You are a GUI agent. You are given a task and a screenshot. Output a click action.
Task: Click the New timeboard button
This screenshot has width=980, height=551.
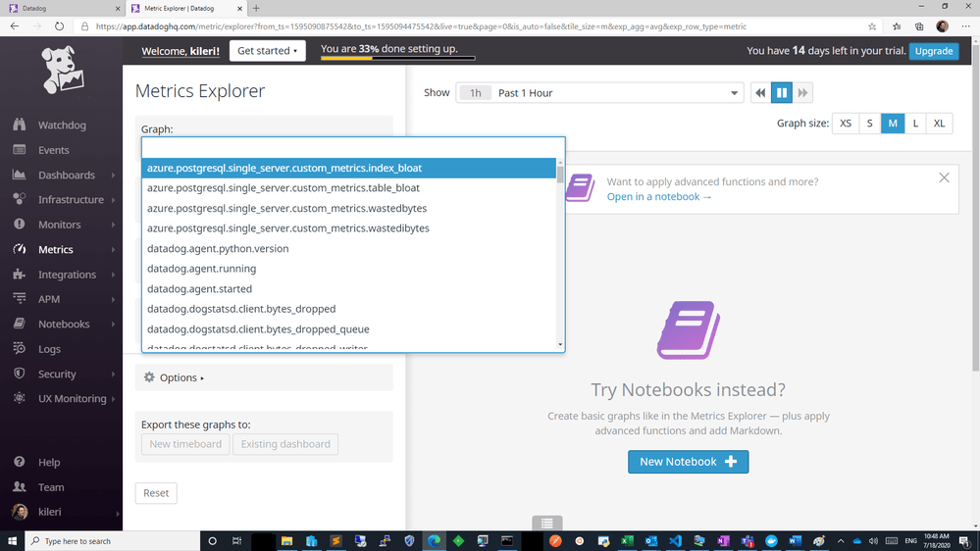pos(185,444)
